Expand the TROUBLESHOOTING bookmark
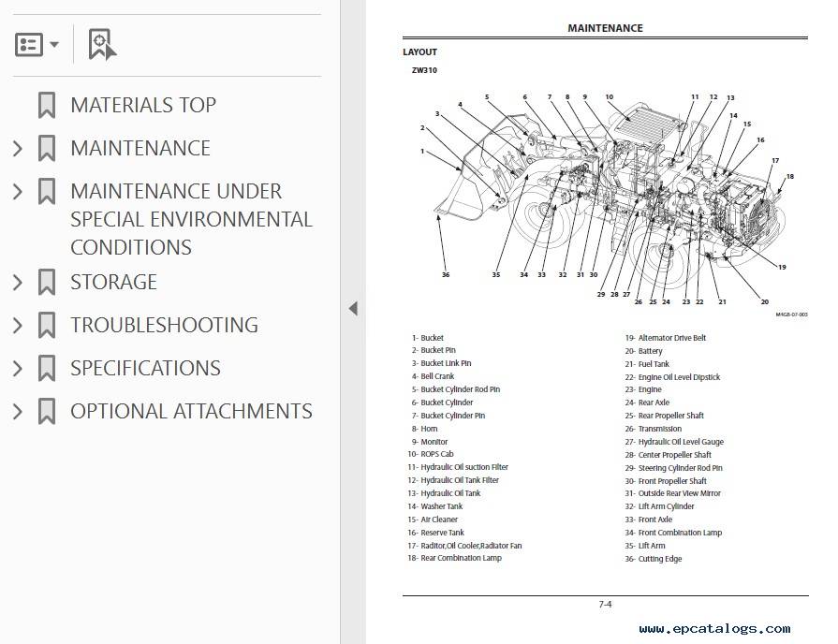Viewport: 838px width, 644px height. tap(18, 326)
